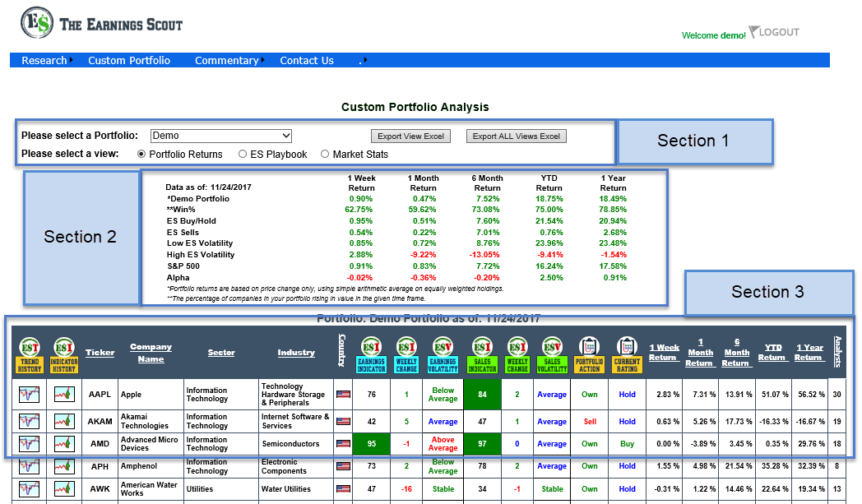
Task: Select the Portfolio Returns view
Action: [x=141, y=154]
